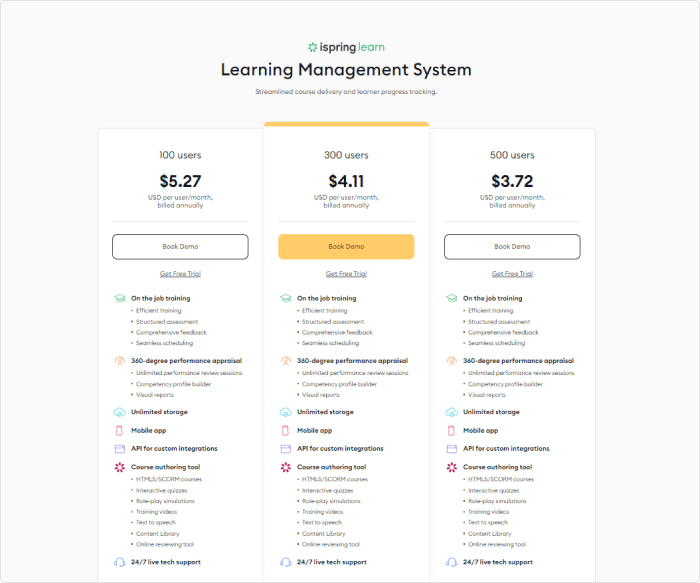Click the iSpring Learn logo

pyautogui.click(x=346, y=47)
